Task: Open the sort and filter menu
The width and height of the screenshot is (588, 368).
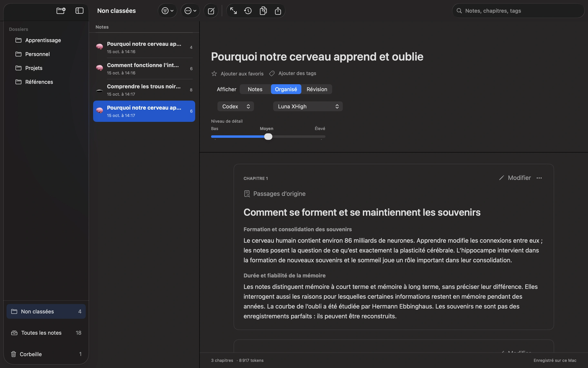Action: point(167,11)
